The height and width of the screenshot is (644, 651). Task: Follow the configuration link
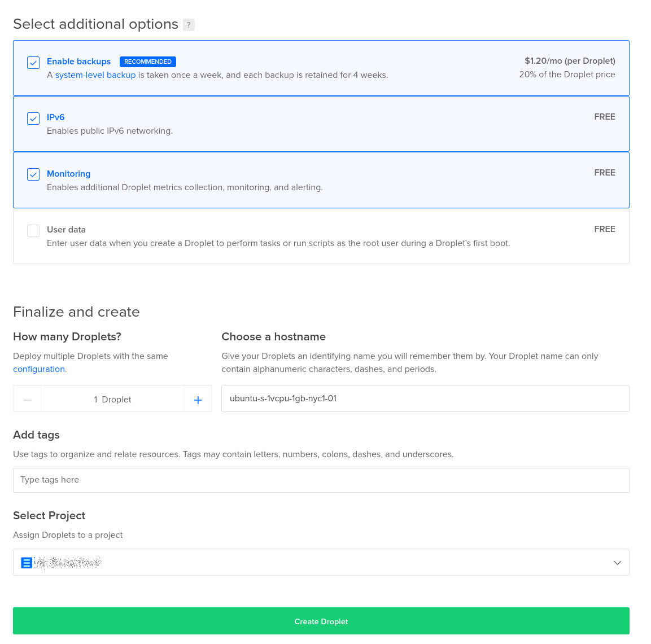[39, 369]
